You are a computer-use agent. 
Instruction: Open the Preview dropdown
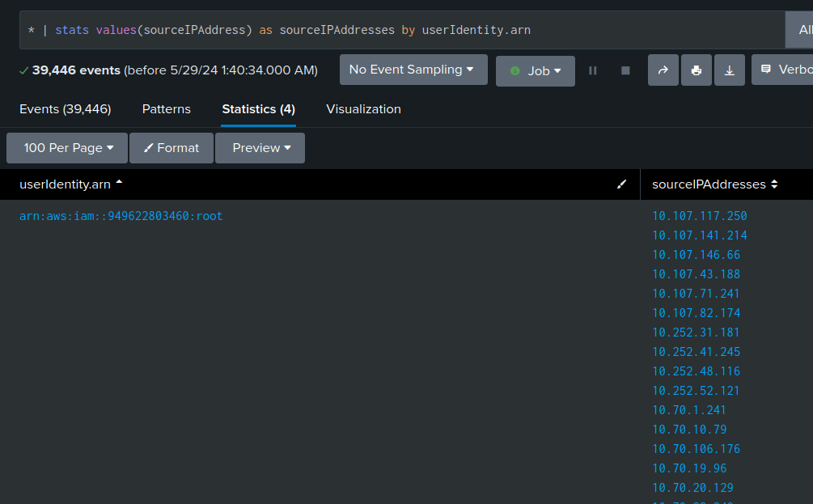[260, 148]
